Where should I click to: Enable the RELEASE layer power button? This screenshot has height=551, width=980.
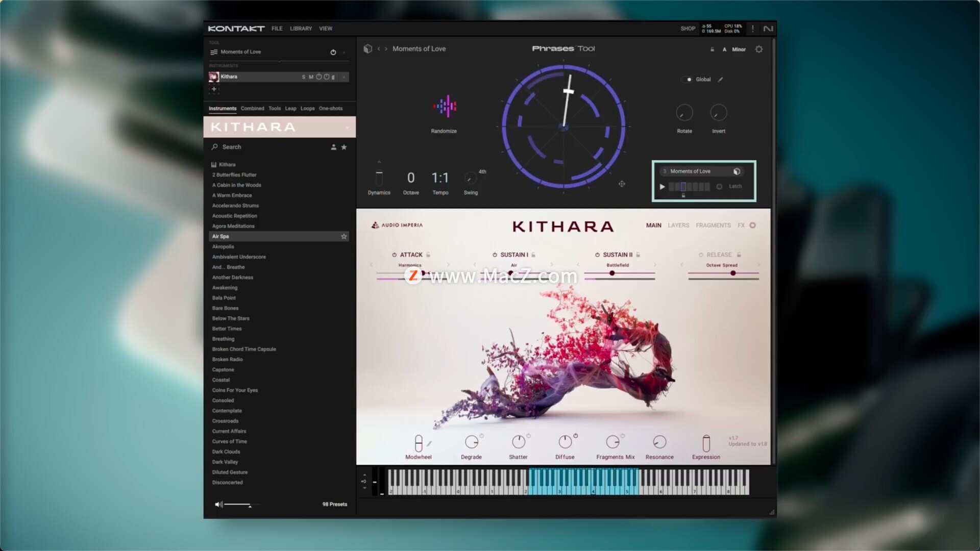pyautogui.click(x=701, y=255)
